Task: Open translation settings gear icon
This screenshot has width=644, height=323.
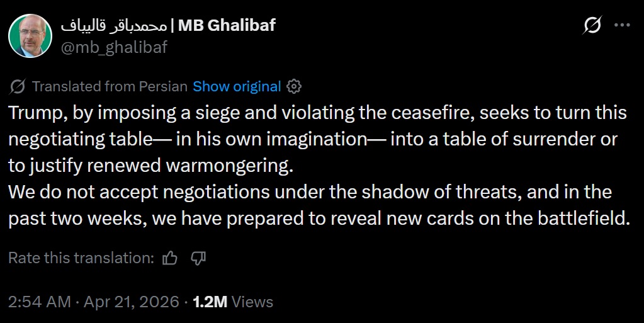Action: click(x=293, y=86)
